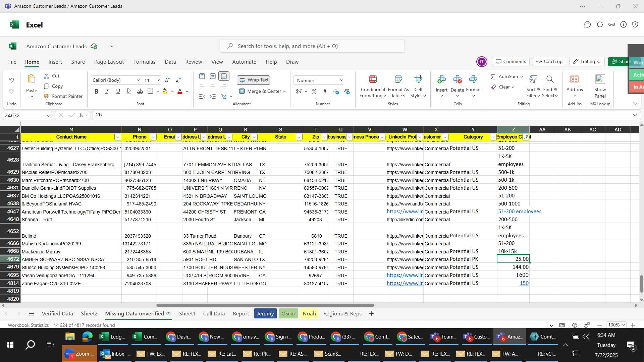Screen dimensions: 644x362
Task: Click the refresh icon in title bar
Action: point(600,24)
